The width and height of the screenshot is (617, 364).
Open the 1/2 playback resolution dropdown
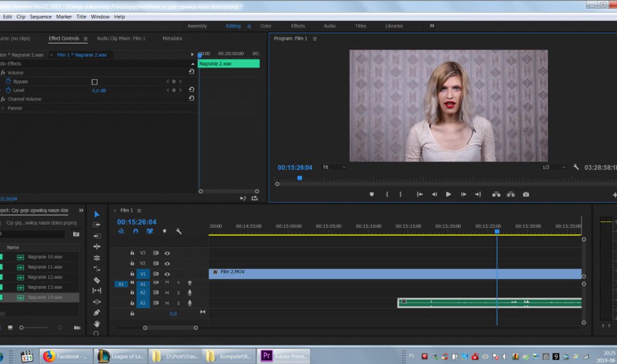point(554,167)
